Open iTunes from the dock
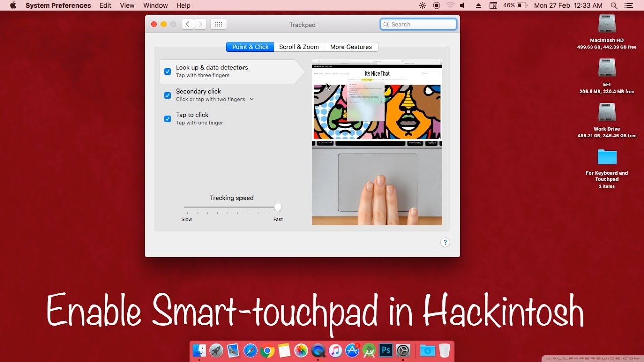 [x=335, y=350]
